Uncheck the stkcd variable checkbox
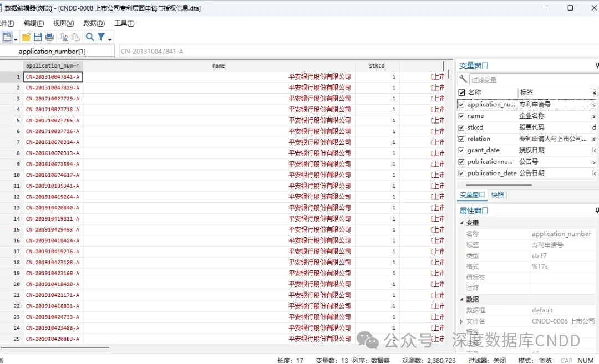The width and height of the screenshot is (599, 364). tap(461, 127)
